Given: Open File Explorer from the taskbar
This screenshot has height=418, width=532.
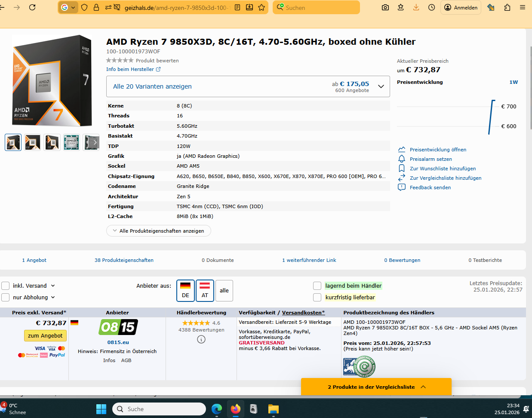Looking at the screenshot, I should (x=273, y=409).
